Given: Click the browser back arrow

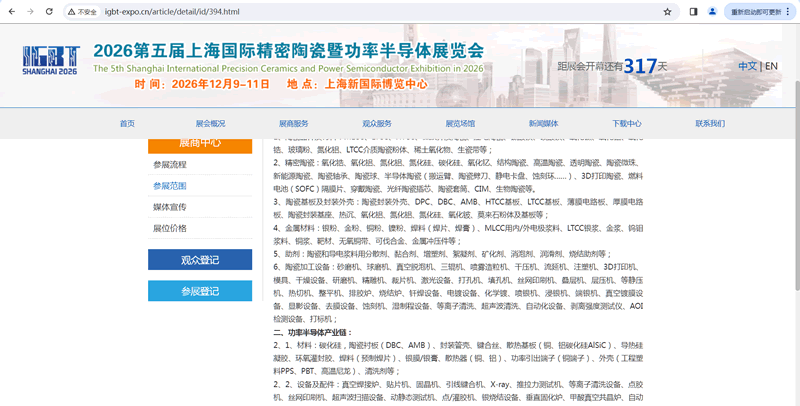Looking at the screenshot, I should click(x=13, y=11).
